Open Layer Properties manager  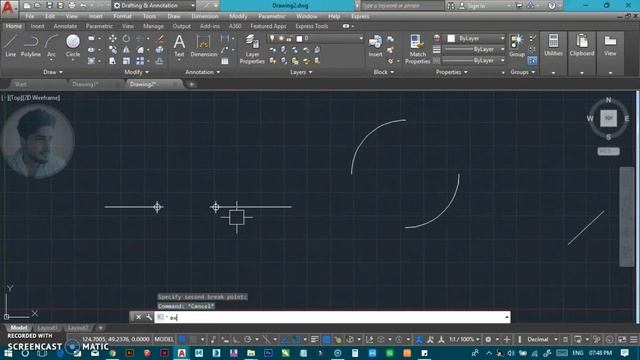click(x=252, y=49)
